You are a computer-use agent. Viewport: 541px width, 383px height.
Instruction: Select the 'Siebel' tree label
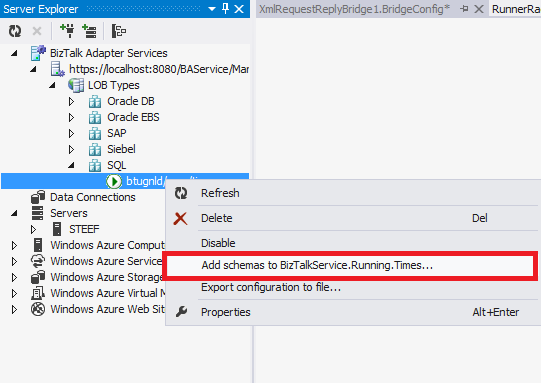tap(121, 149)
